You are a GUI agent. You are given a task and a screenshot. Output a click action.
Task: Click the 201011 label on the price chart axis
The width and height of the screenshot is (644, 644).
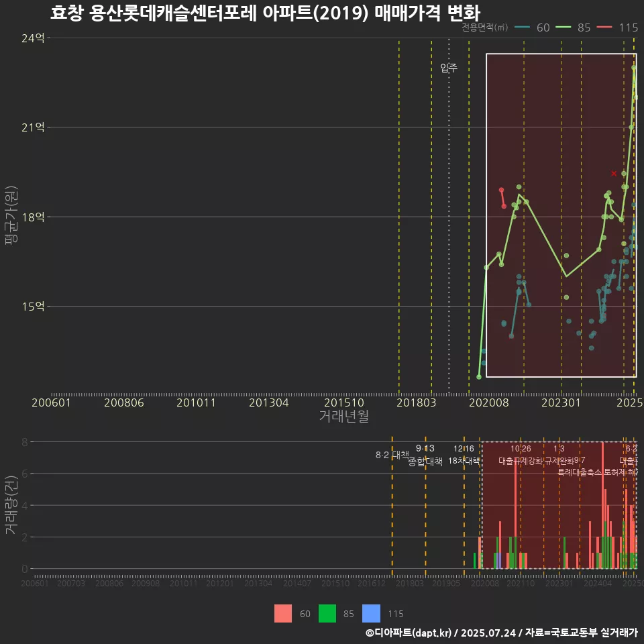pos(196,402)
